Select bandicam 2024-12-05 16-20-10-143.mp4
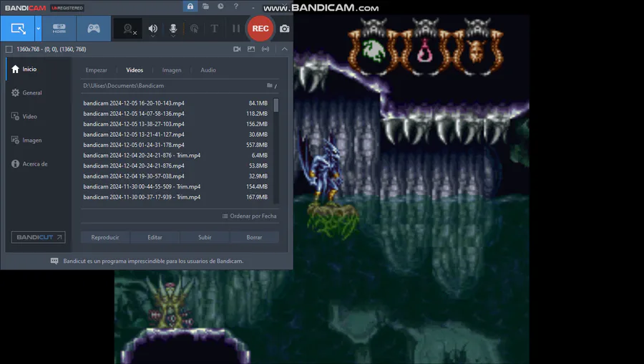Image resolution: width=644 pixels, height=364 pixels. click(176, 103)
